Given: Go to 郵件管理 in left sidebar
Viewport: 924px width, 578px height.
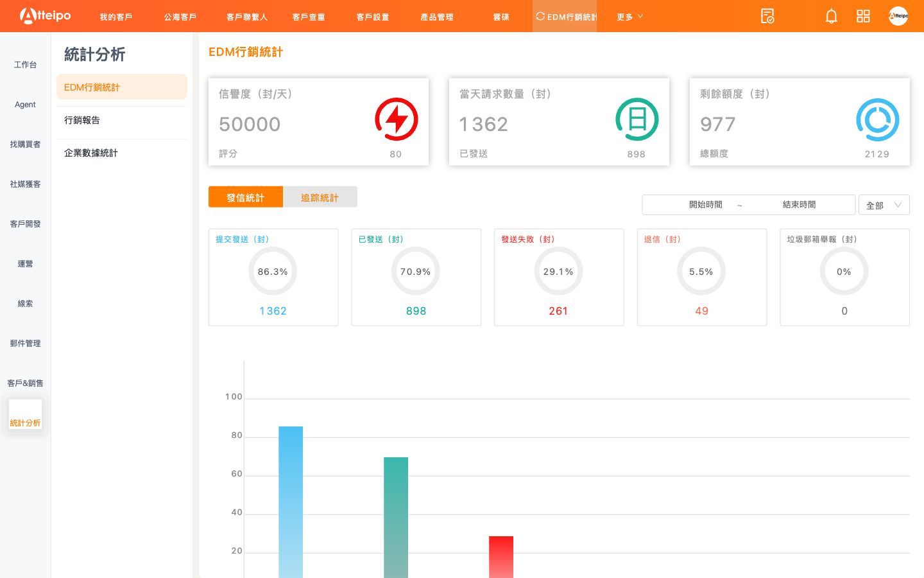Looking at the screenshot, I should 26,343.
